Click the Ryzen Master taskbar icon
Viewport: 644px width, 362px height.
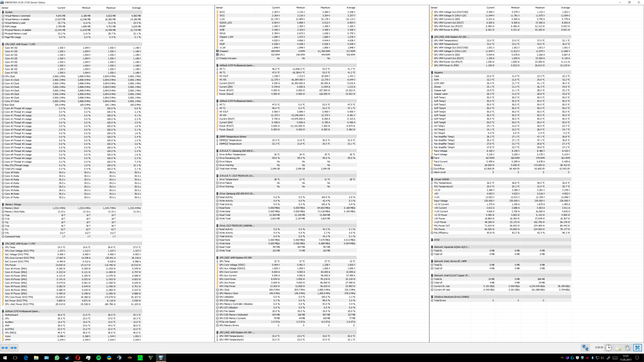(x=130, y=358)
